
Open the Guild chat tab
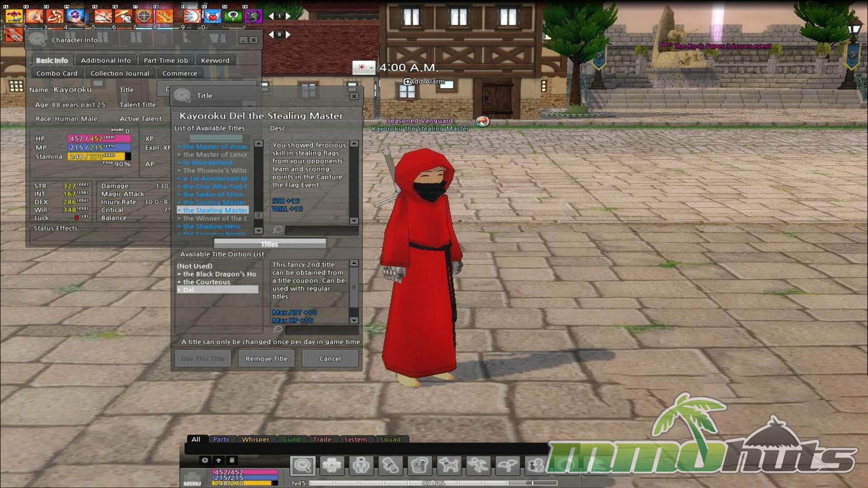coord(291,439)
